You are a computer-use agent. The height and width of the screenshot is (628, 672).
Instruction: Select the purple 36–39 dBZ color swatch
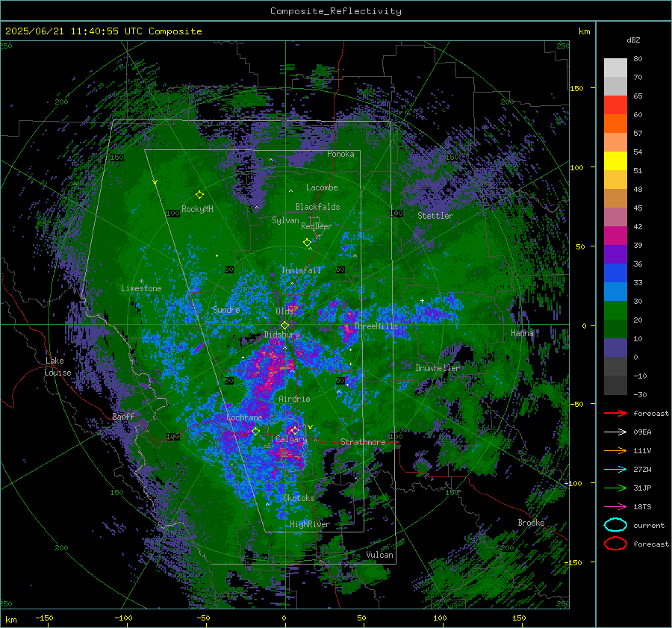point(615,255)
